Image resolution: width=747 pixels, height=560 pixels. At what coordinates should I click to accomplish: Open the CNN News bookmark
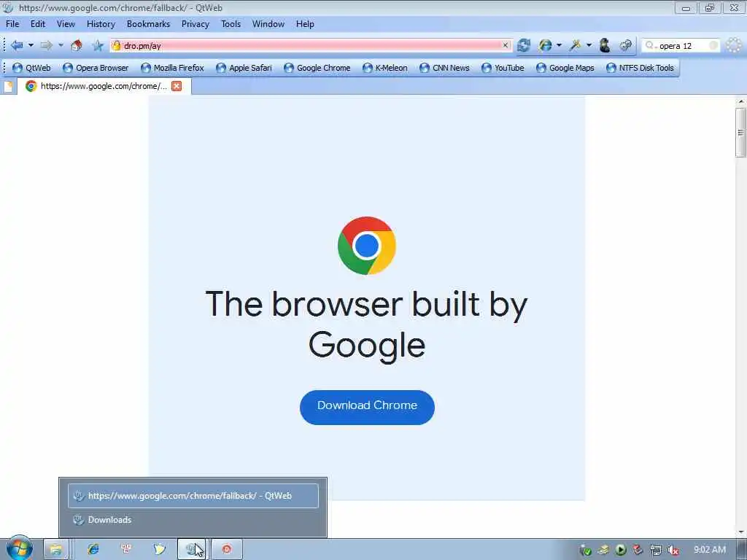click(444, 68)
